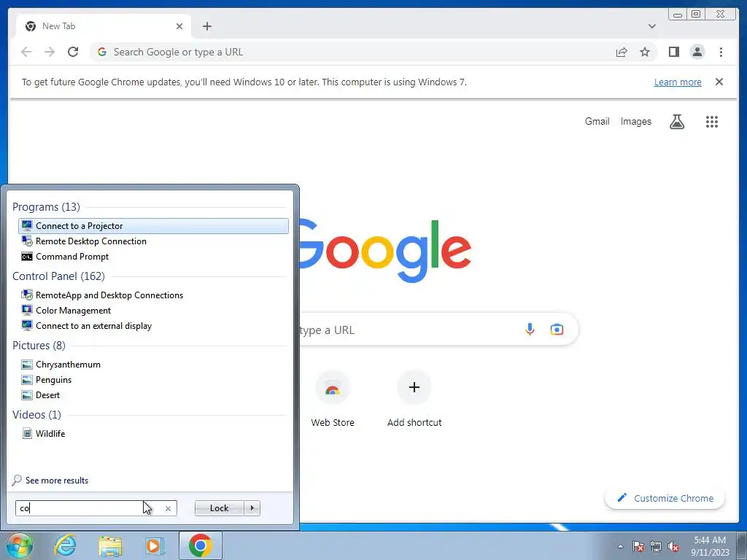Open the Desert picture
The image size is (747, 560).
(x=153, y=394)
